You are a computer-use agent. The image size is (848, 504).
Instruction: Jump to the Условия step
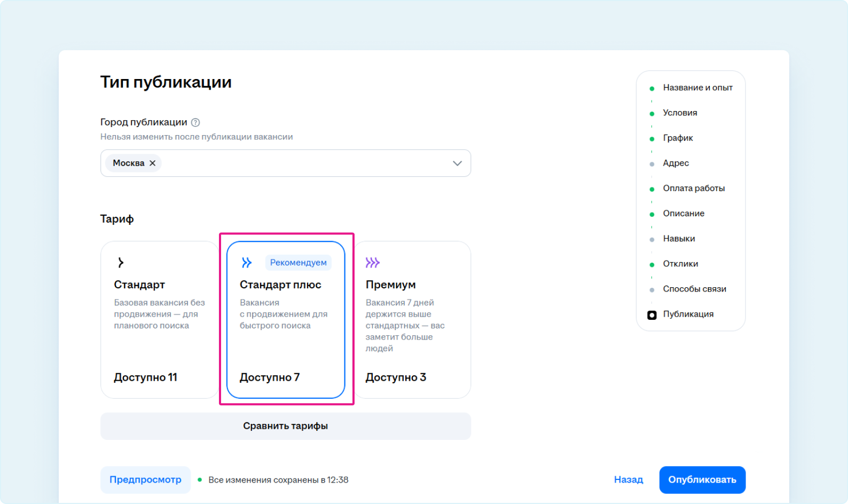point(680,113)
